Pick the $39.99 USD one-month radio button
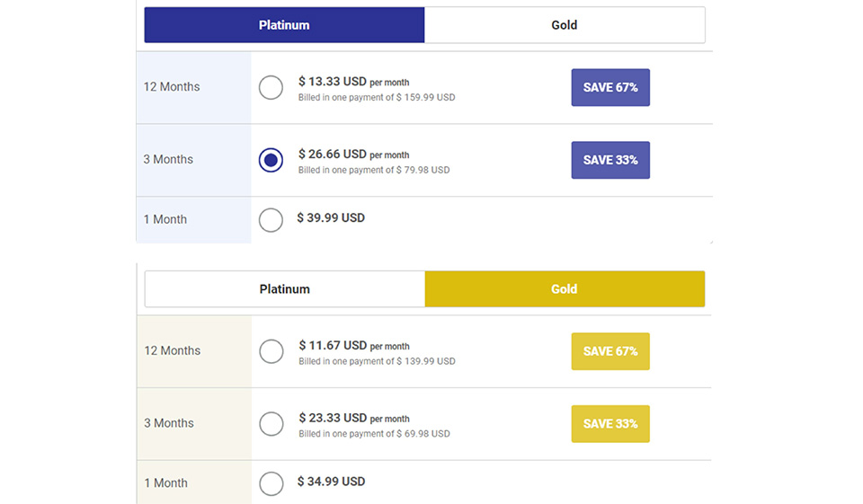The width and height of the screenshot is (863, 504). 271,219
